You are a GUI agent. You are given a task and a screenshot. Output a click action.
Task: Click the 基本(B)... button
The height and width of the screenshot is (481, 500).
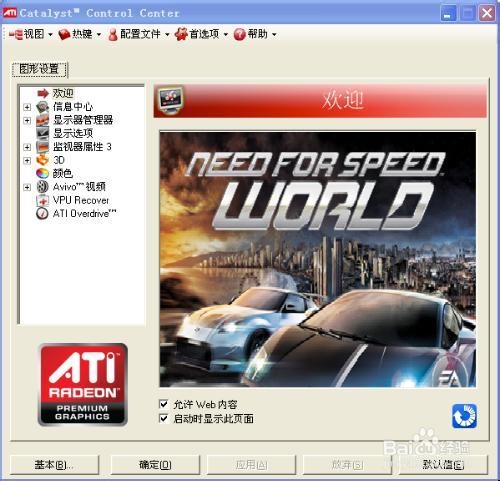pyautogui.click(x=55, y=465)
